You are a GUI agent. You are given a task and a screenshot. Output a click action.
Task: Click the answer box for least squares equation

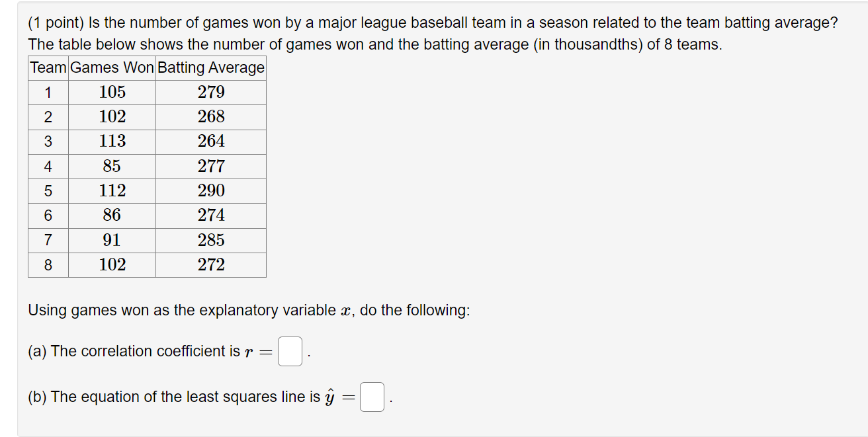coord(371,397)
